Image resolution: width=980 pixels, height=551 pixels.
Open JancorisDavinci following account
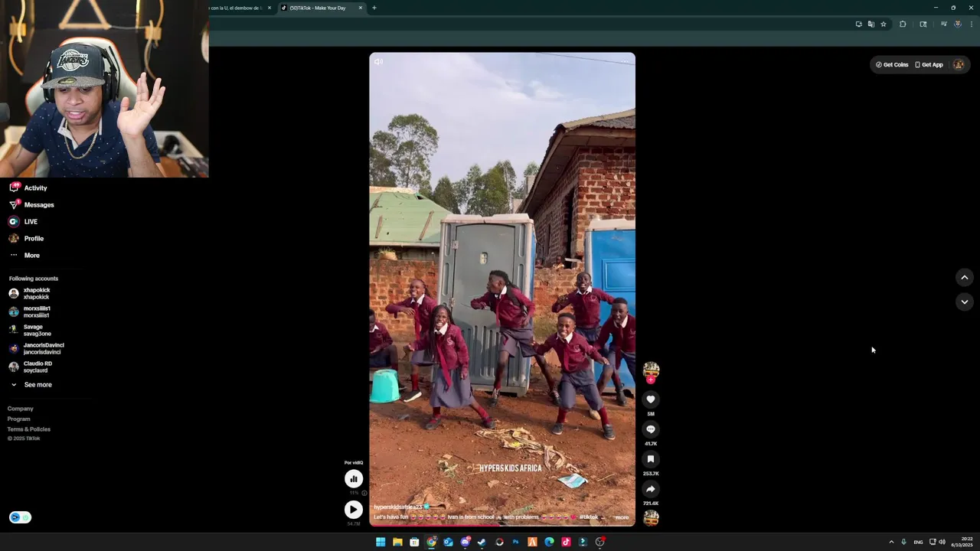pyautogui.click(x=36, y=348)
